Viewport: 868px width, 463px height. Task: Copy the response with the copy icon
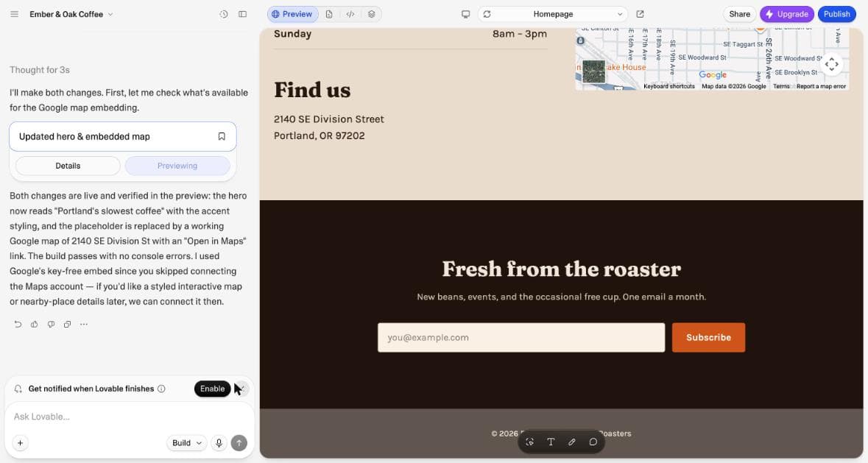click(67, 324)
